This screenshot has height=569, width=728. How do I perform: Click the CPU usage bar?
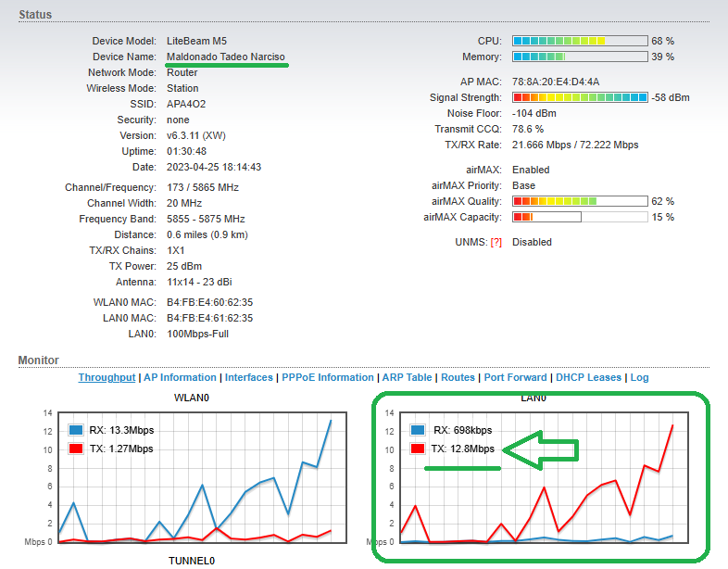coord(580,41)
